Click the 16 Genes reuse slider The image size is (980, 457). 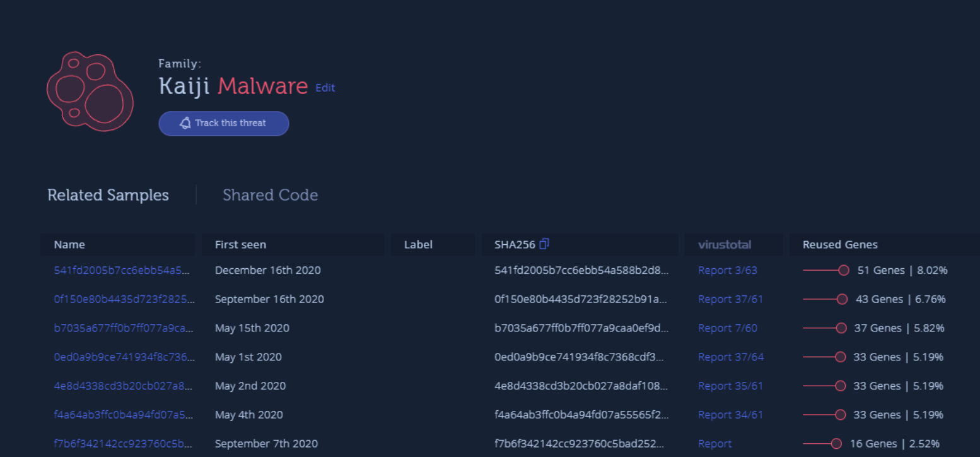(x=822, y=444)
